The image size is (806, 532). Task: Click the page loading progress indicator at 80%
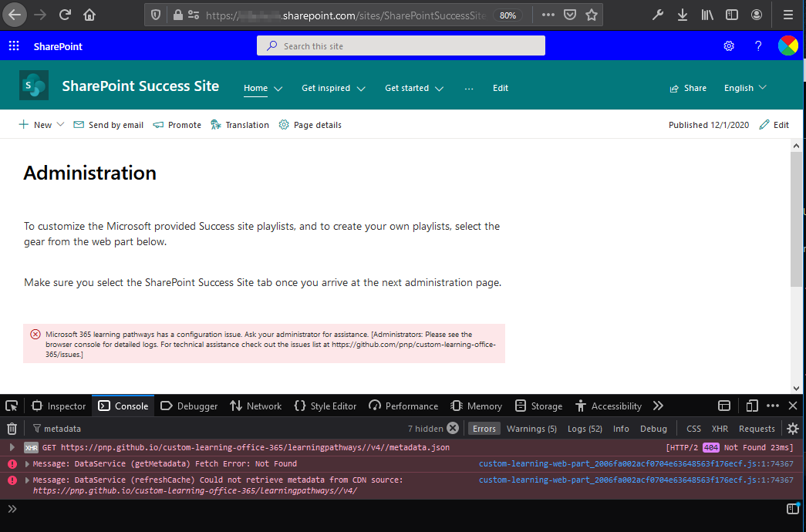click(x=508, y=15)
